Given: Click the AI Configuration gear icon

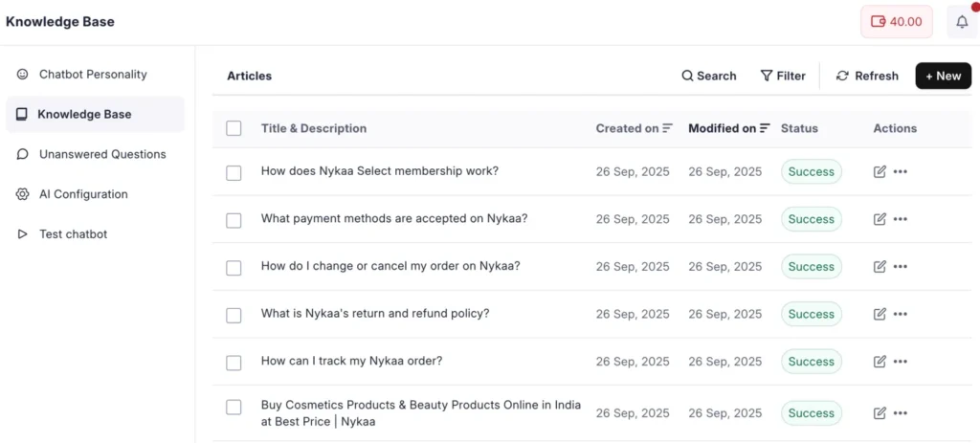Looking at the screenshot, I should 23,194.
